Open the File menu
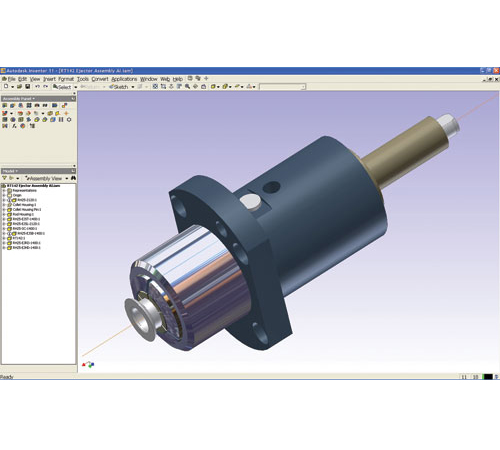The image size is (500, 450). pos(11,79)
